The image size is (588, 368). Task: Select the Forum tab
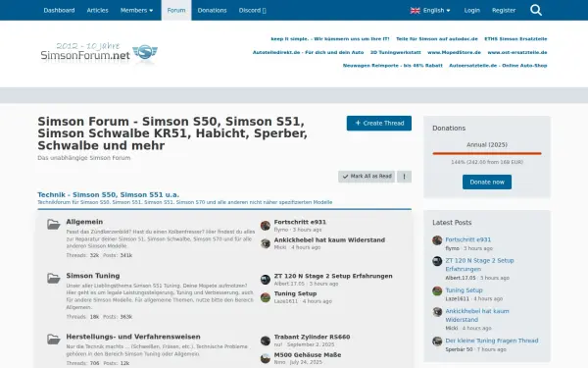pos(176,10)
